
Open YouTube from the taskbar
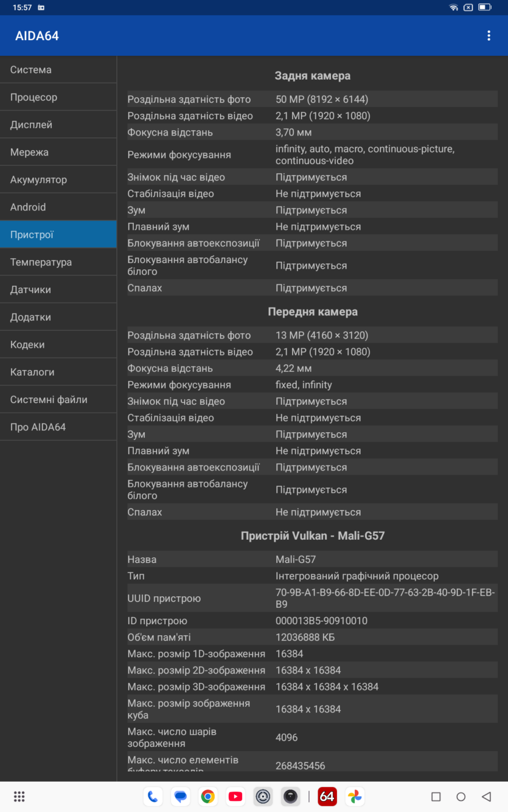click(235, 796)
